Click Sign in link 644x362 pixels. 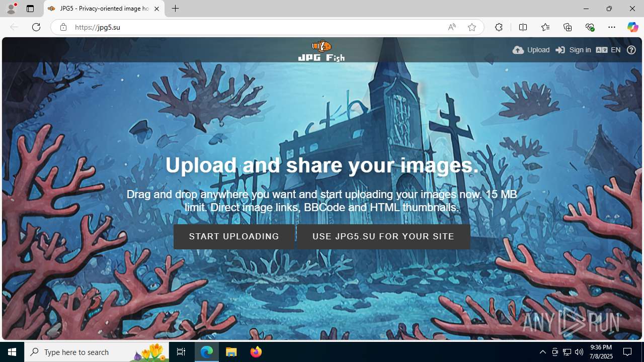(x=573, y=50)
